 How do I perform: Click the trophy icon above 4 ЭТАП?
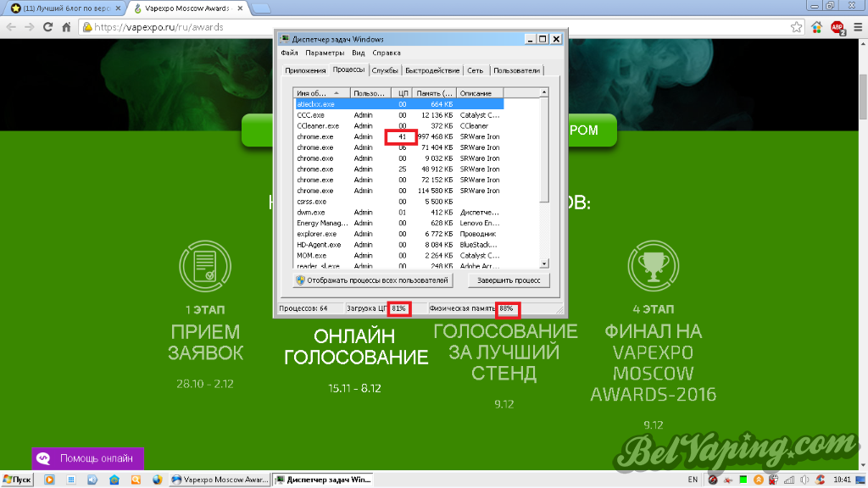[x=654, y=266]
